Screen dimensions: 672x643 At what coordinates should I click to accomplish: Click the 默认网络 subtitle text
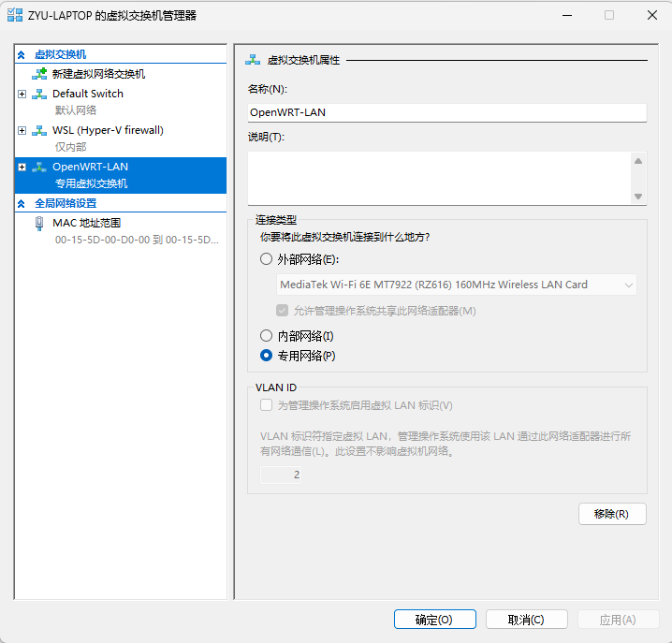coord(76,110)
